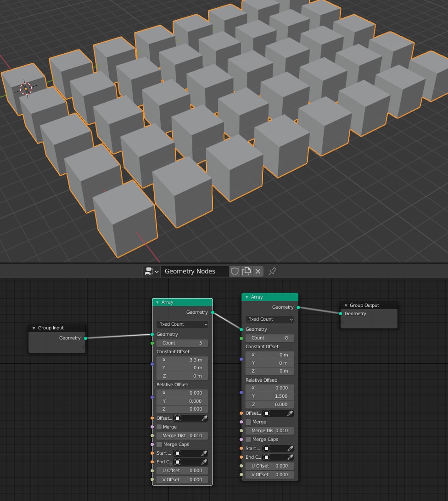
Task: Use Start Cap eyedropper in second Array
Action: pos(290,448)
